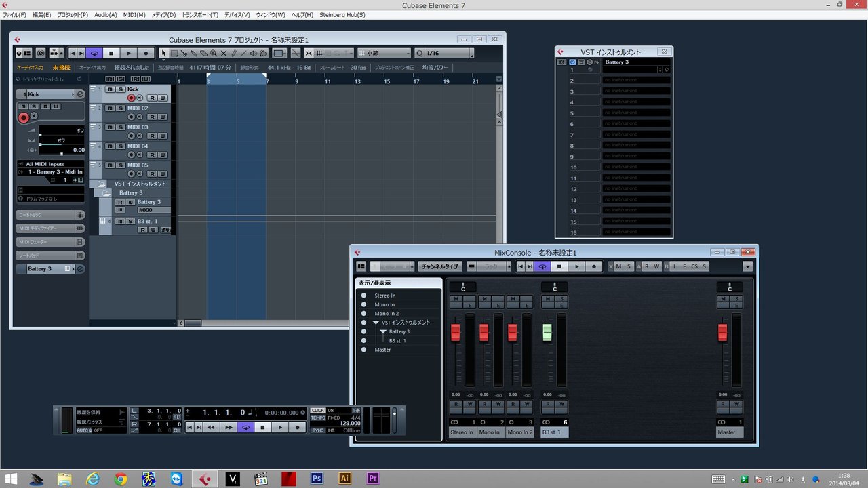The width and height of the screenshot is (868, 488).
Task: Click the Stereo In channel fader handle
Action: pyautogui.click(x=456, y=332)
